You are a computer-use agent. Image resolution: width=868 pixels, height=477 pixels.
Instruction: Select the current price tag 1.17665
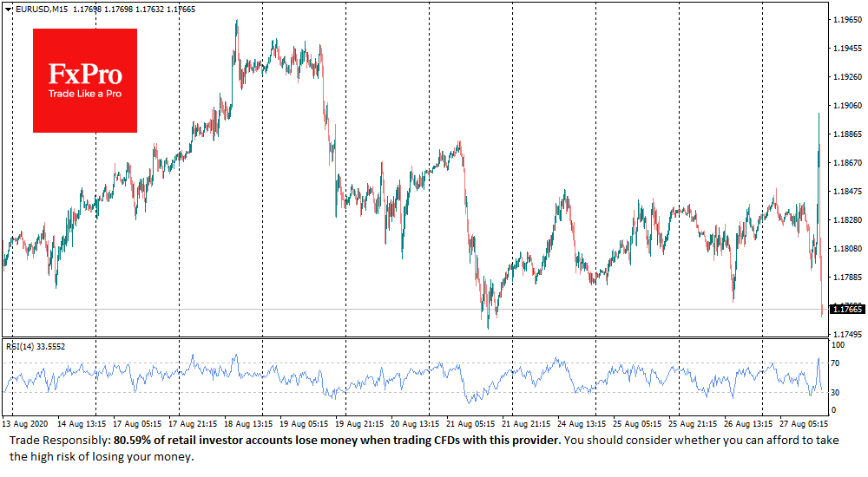click(846, 309)
